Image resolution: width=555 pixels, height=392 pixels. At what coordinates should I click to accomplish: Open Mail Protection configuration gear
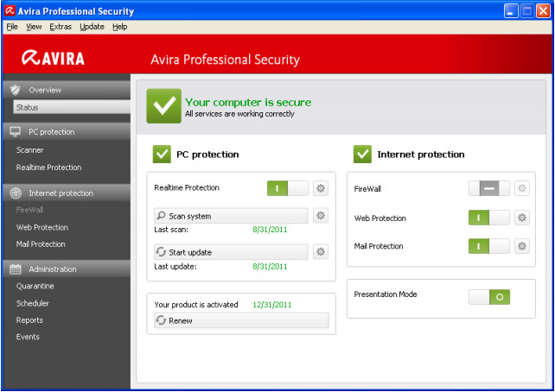point(522,246)
